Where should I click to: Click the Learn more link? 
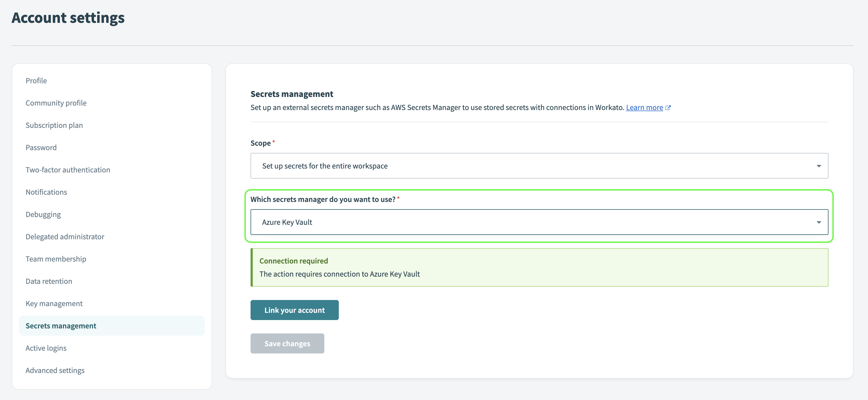[645, 107]
